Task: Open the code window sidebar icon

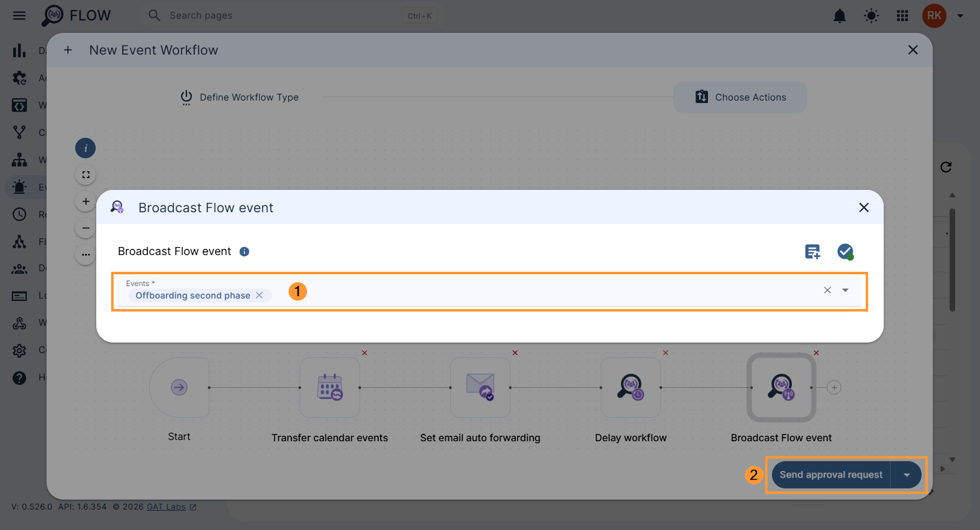Action: tap(19, 105)
